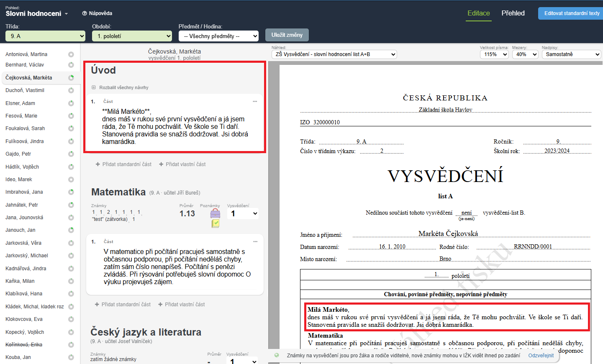This screenshot has height=364, width=603.
Task: Click the plus icon for Přidat standardní část under Úvod
Action: [x=98, y=164]
